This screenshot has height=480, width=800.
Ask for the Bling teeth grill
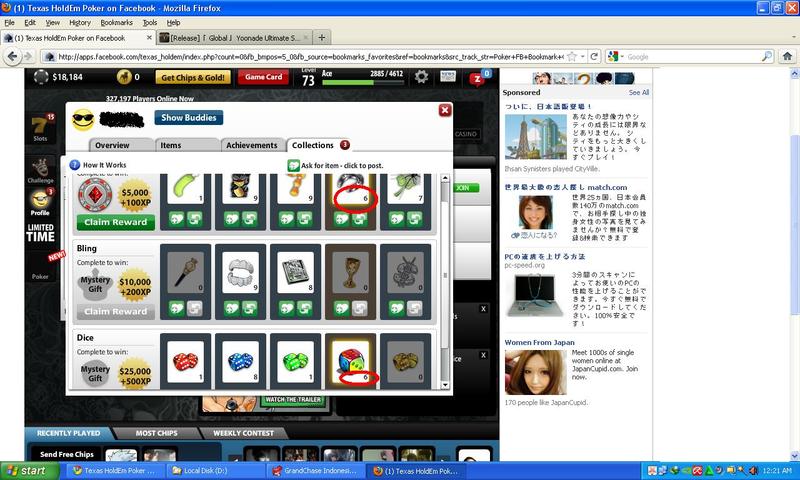(232, 308)
